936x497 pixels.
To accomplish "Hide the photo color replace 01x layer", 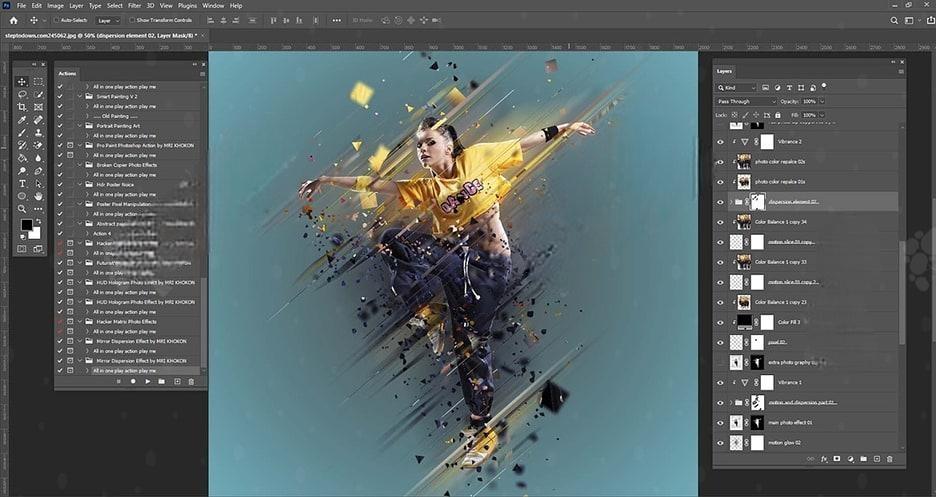I will pos(720,182).
